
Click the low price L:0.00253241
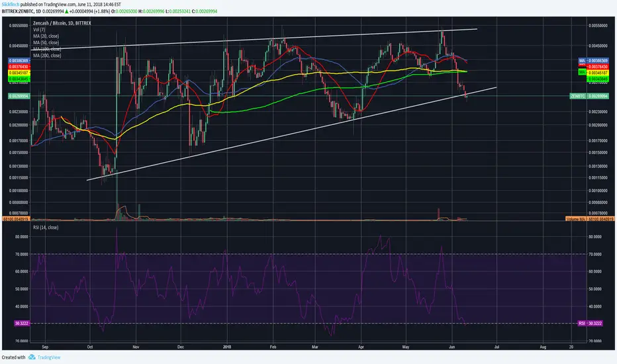point(177,11)
